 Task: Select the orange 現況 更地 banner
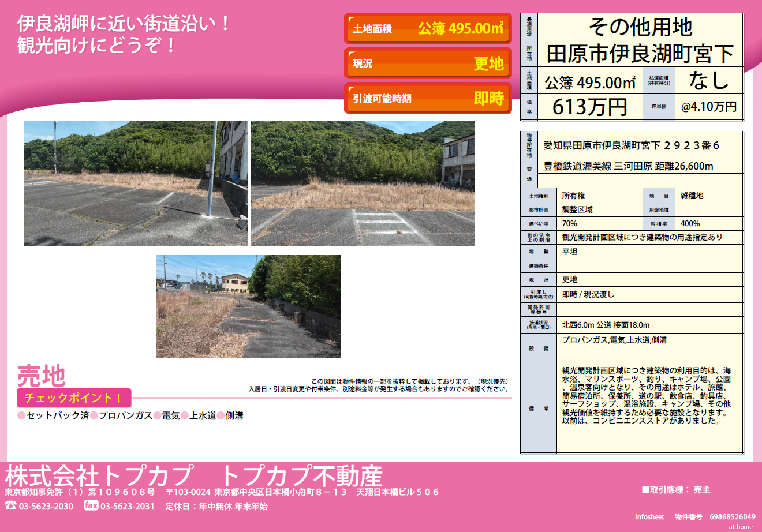click(428, 63)
